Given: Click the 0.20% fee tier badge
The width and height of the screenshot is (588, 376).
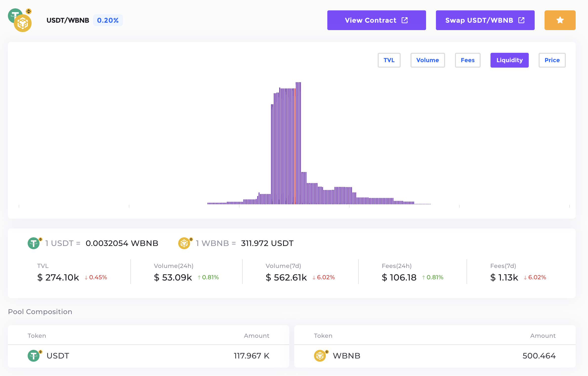Looking at the screenshot, I should click(x=108, y=20).
